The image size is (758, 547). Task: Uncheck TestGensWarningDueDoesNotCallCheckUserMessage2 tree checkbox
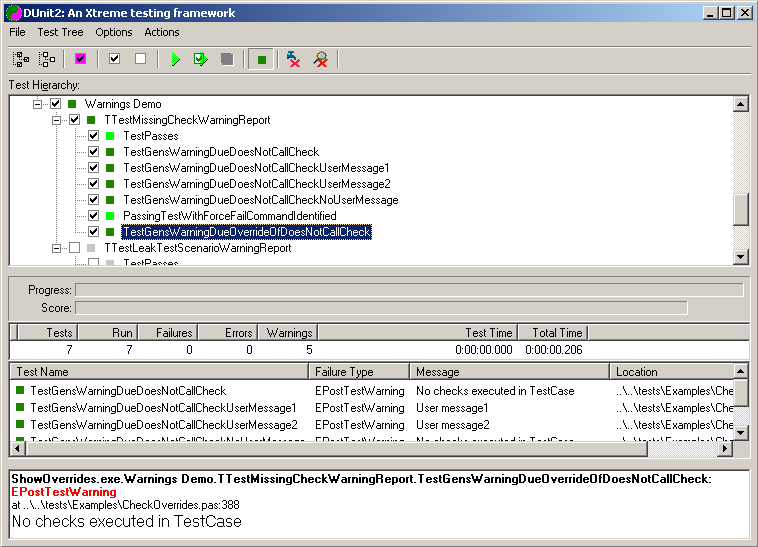93,184
